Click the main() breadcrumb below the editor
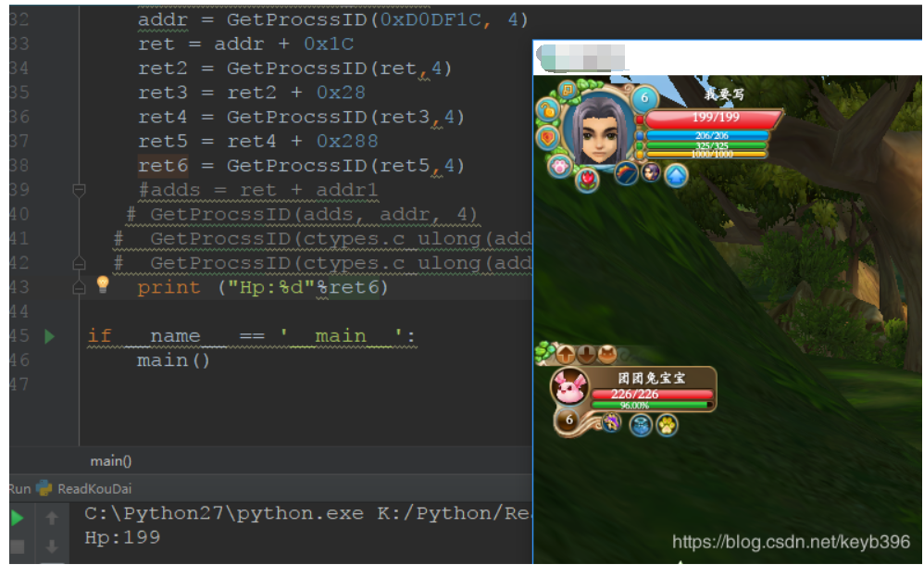924x565 pixels. 111,461
